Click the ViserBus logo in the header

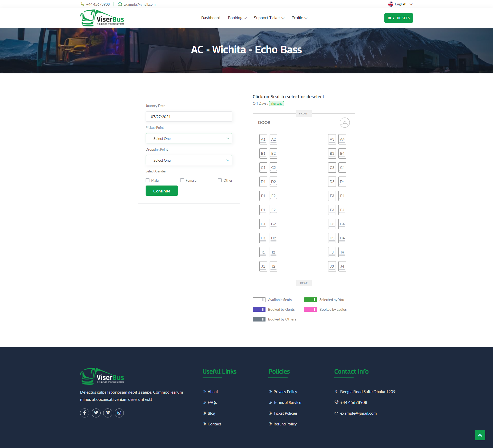[102, 18]
